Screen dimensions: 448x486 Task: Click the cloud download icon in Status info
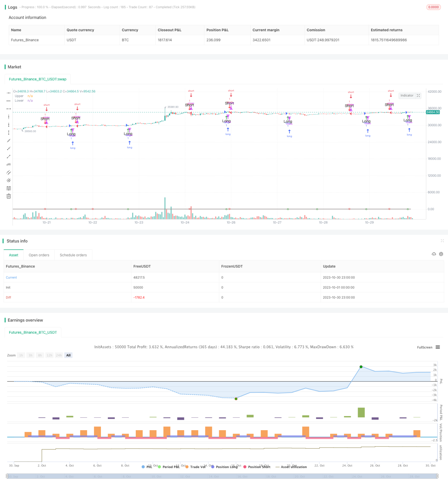pyautogui.click(x=434, y=254)
